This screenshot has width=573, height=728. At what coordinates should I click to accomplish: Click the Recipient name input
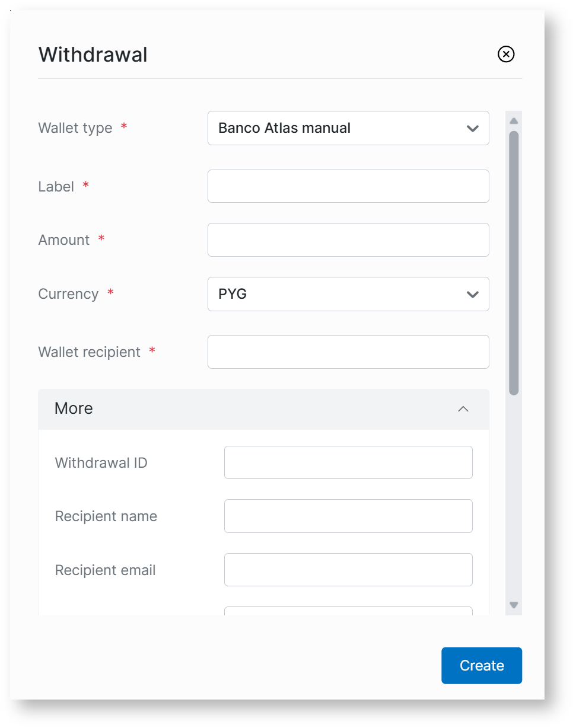point(348,516)
